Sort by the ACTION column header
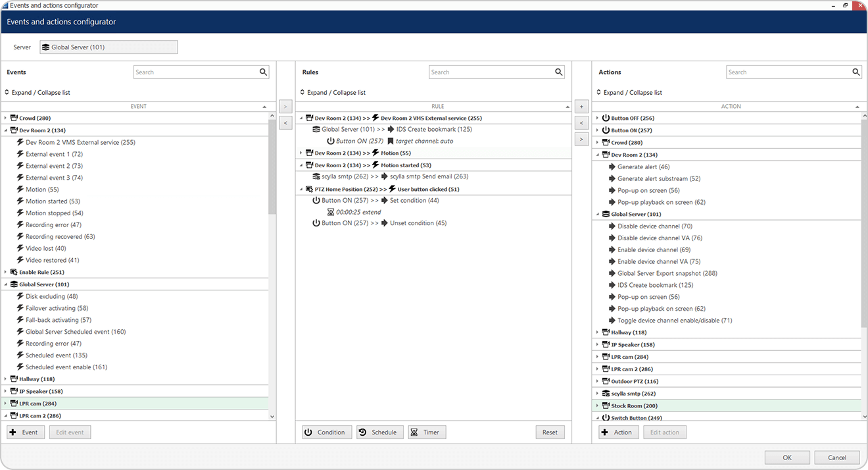Viewport: 868px width, 470px height. click(731, 106)
